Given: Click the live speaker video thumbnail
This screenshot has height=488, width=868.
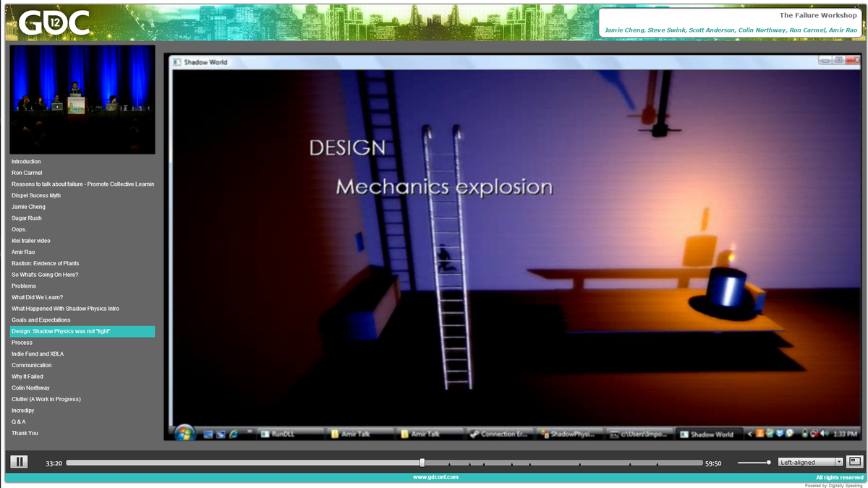Looking at the screenshot, I should tap(82, 98).
